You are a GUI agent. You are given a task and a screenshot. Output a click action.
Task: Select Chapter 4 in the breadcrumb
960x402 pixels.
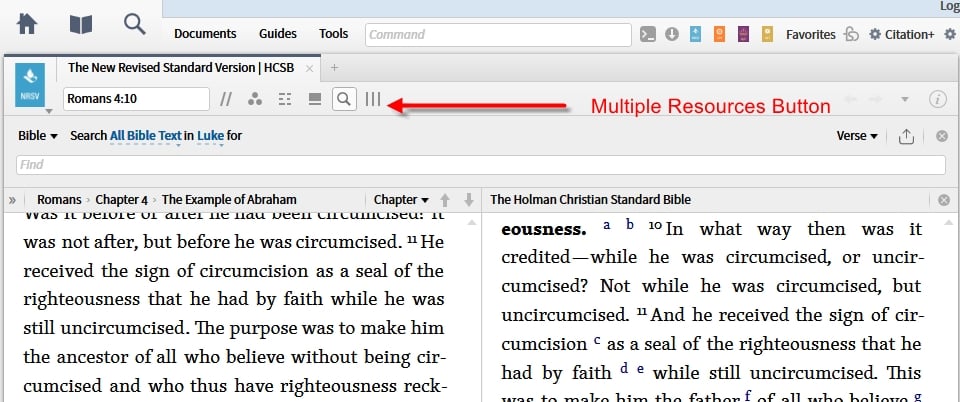pyautogui.click(x=122, y=199)
